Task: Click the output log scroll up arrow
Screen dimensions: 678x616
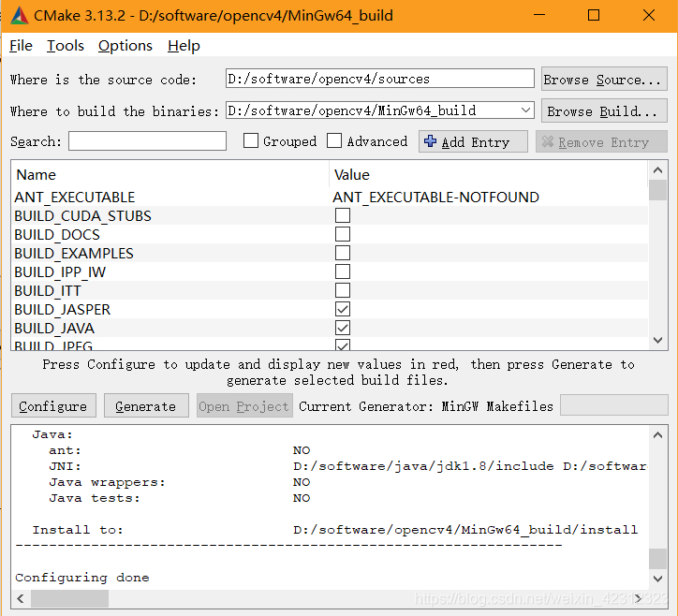Action: point(657,435)
